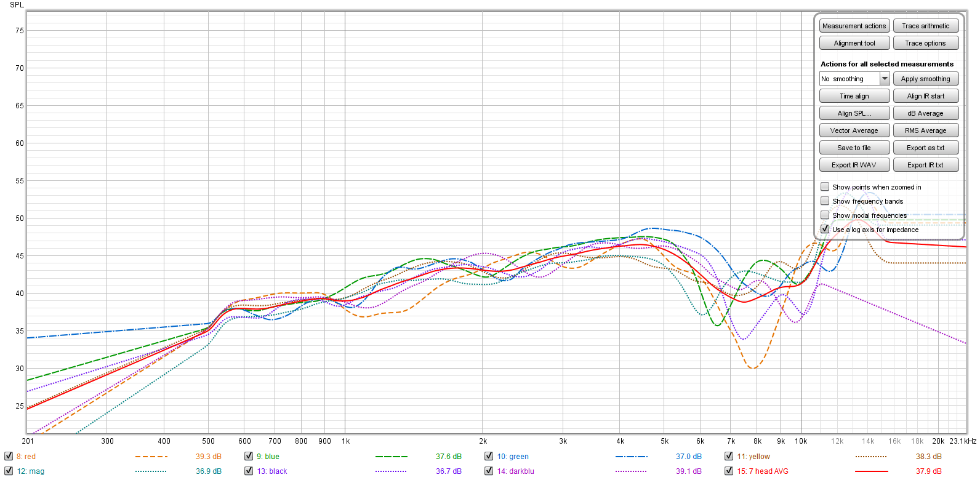The width and height of the screenshot is (980, 480).
Task: Enable Show frequency bands checkbox
Action: click(825, 201)
